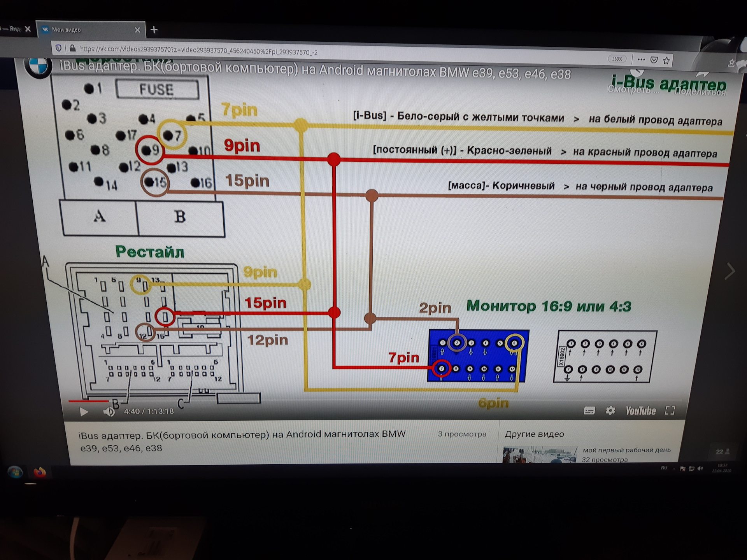Viewport: 747px width, 560px height.
Task: Open tracking protection shield icon
Action: 58,48
